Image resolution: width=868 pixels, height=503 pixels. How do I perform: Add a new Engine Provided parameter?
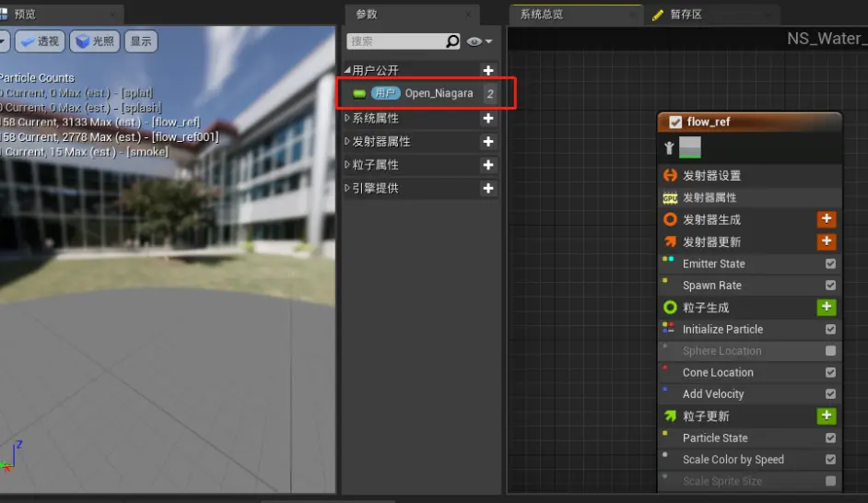tap(488, 188)
